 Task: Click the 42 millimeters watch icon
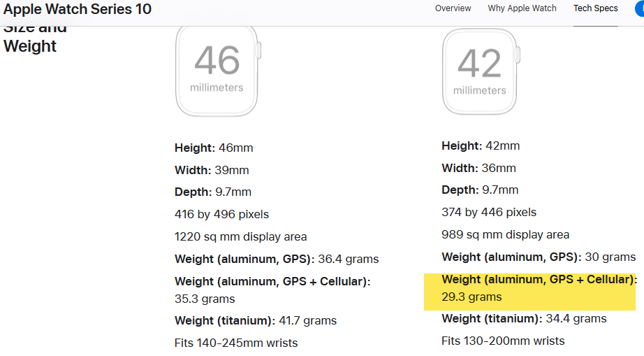tap(481, 71)
